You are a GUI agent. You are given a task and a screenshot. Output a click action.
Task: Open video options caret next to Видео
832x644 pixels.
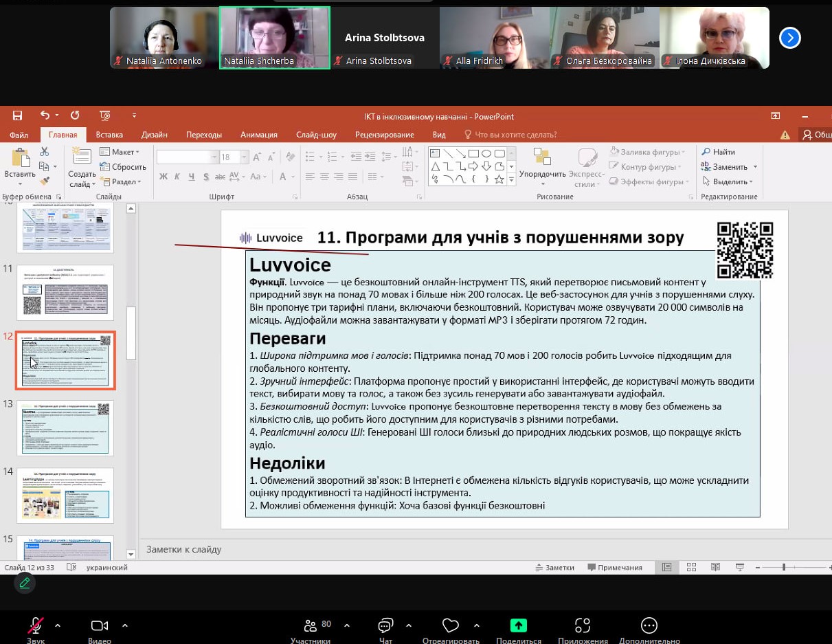pos(124,625)
